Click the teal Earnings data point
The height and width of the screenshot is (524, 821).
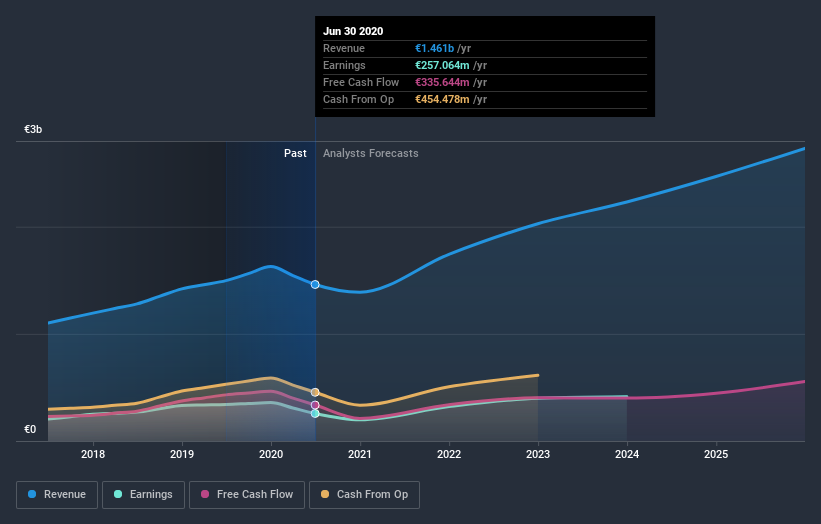(315, 414)
